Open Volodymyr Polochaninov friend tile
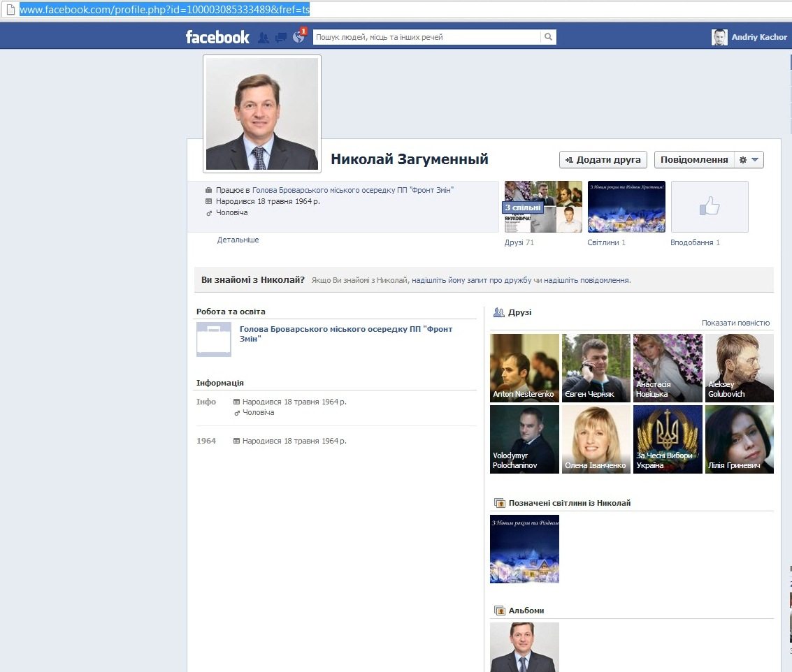Image resolution: width=792 pixels, height=672 pixels. click(524, 439)
